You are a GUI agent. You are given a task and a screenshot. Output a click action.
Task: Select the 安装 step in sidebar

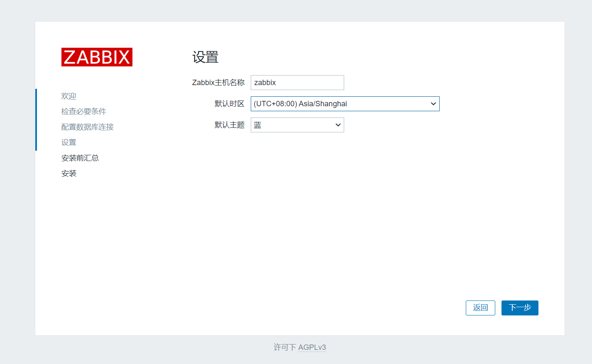69,173
